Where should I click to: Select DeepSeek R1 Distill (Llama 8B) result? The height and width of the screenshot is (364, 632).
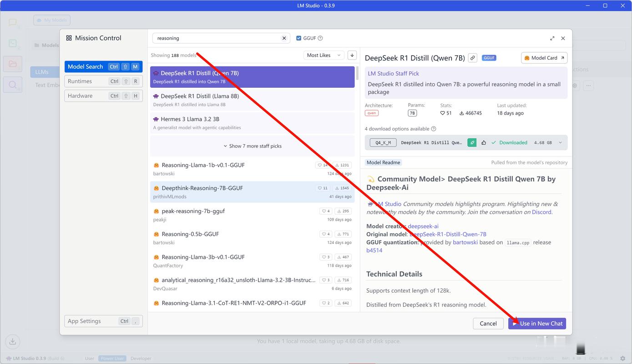click(253, 100)
